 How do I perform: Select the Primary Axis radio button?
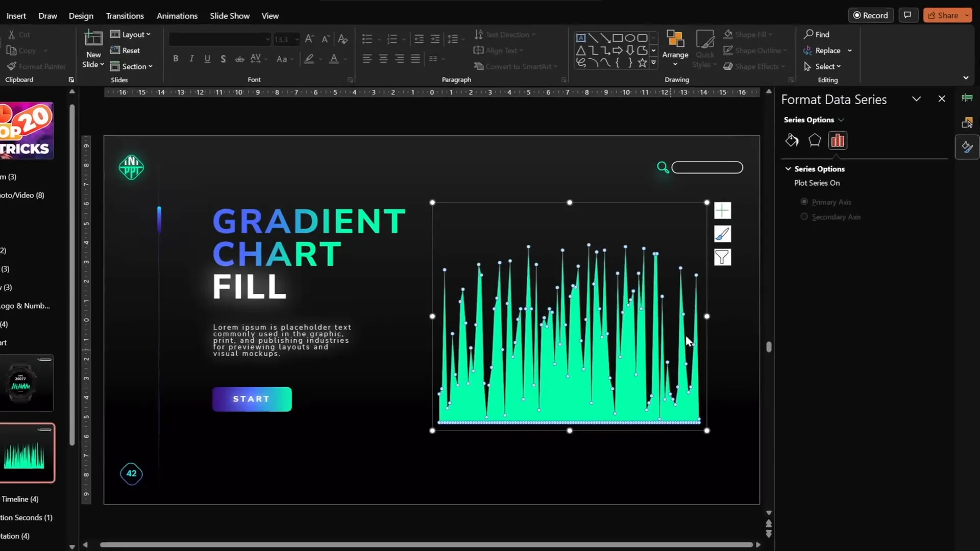pyautogui.click(x=804, y=202)
